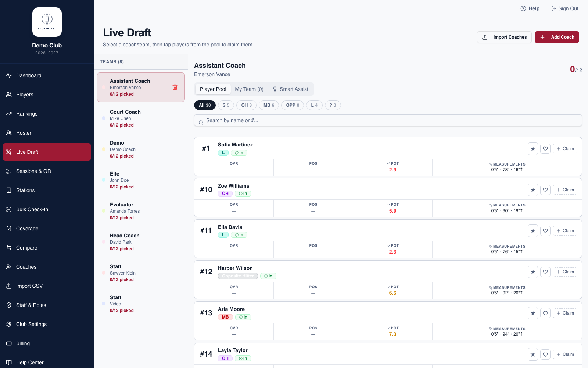
Task: Claim Ella Davis
Action: 565,231
